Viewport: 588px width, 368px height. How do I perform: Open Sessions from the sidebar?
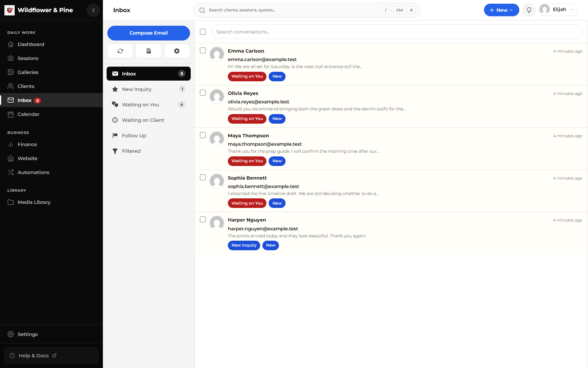point(51,58)
